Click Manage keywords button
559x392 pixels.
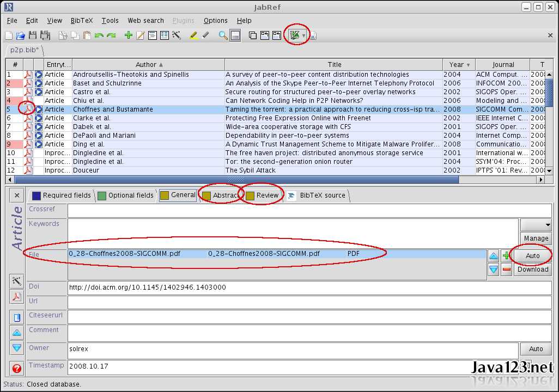pyautogui.click(x=536, y=238)
